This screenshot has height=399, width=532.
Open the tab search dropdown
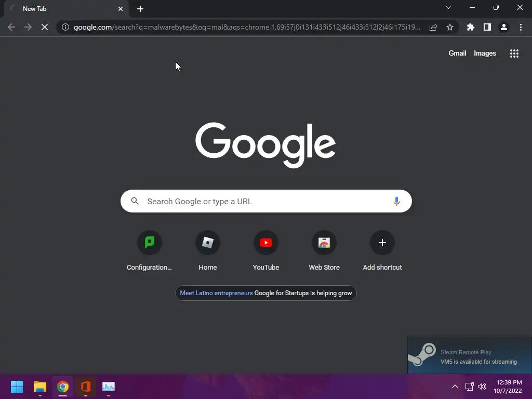(x=448, y=7)
